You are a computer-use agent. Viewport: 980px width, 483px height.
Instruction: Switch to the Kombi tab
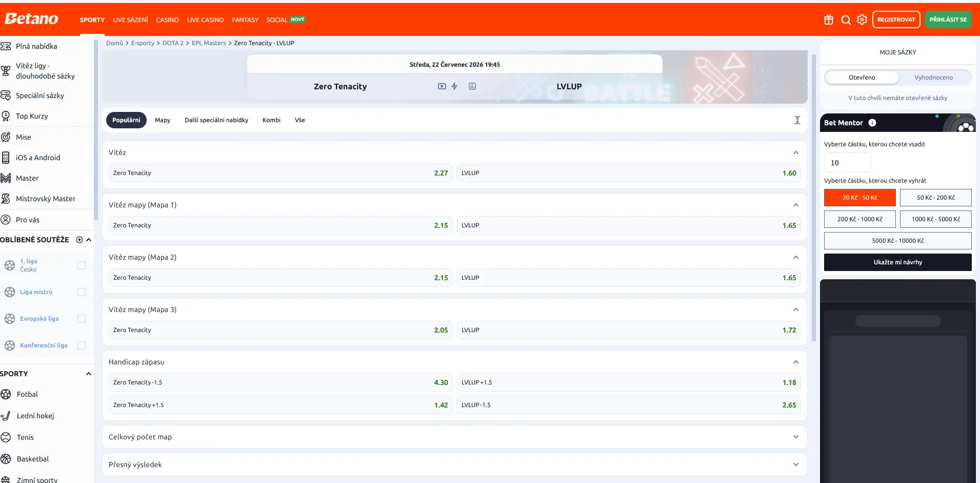tap(271, 120)
